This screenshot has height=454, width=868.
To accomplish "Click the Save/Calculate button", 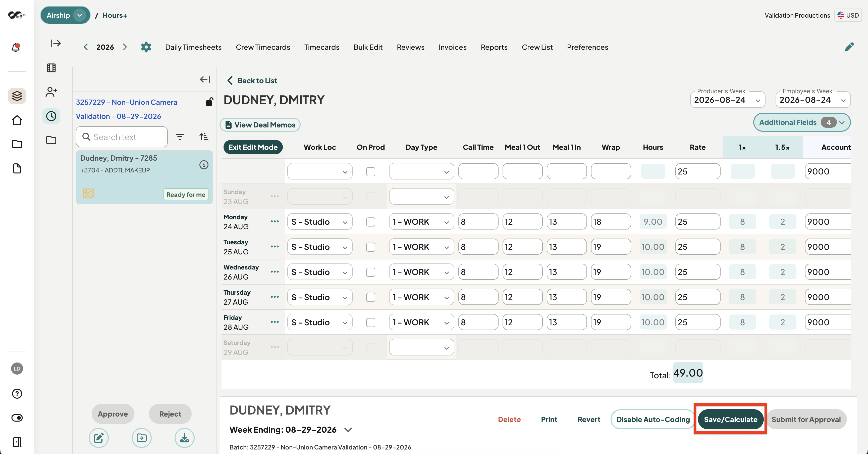I will pyautogui.click(x=730, y=419).
